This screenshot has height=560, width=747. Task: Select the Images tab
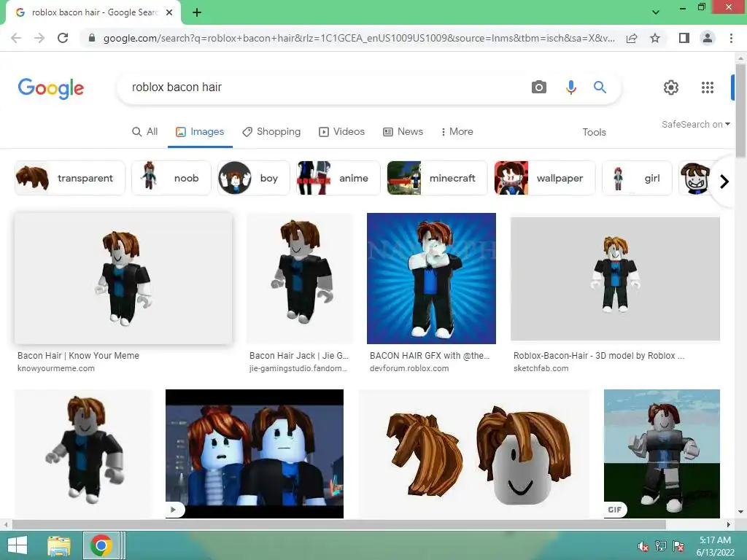coord(200,132)
